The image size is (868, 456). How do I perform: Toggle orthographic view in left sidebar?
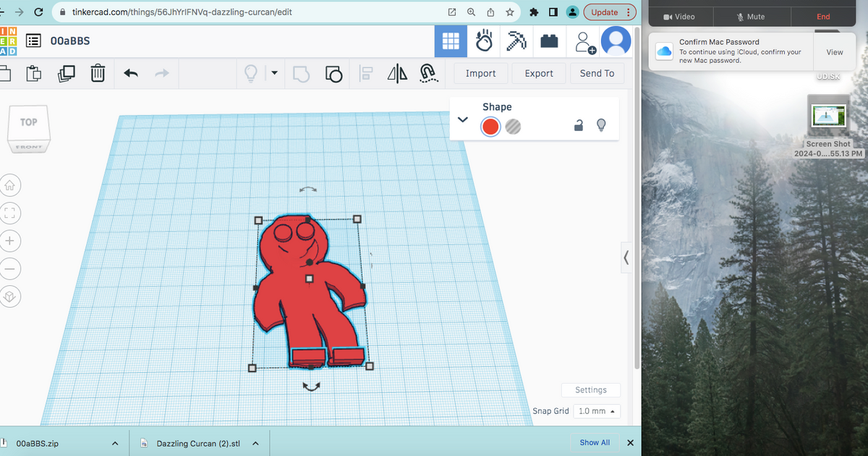point(10,296)
